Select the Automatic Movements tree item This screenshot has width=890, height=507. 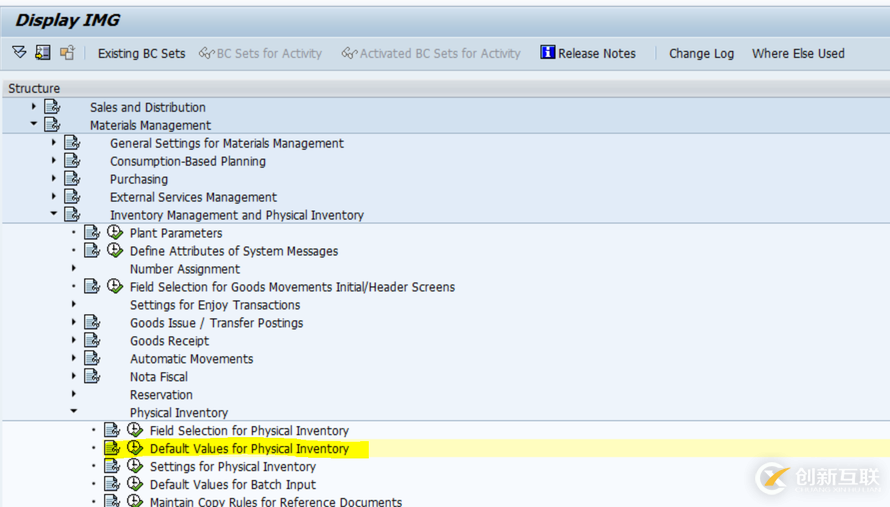tap(191, 359)
